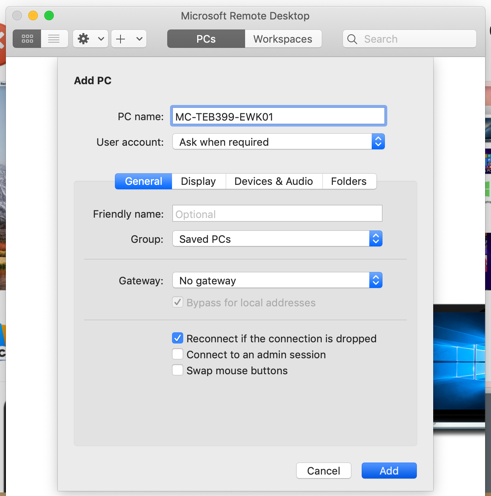Click the plus add icon in toolbar
This screenshot has height=496, width=491.
121,39
